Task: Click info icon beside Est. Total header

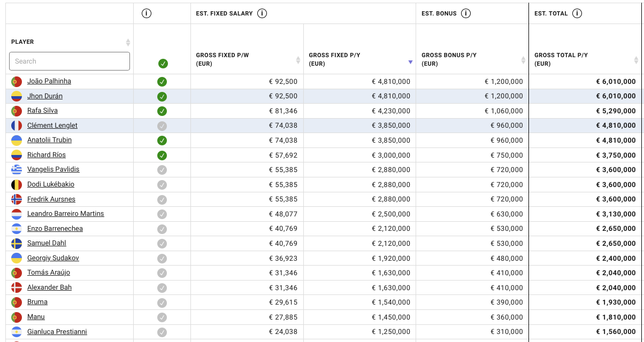Action: click(577, 13)
